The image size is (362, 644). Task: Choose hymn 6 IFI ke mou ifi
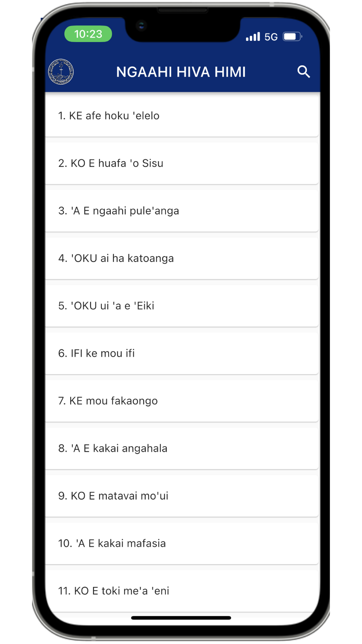click(x=182, y=353)
